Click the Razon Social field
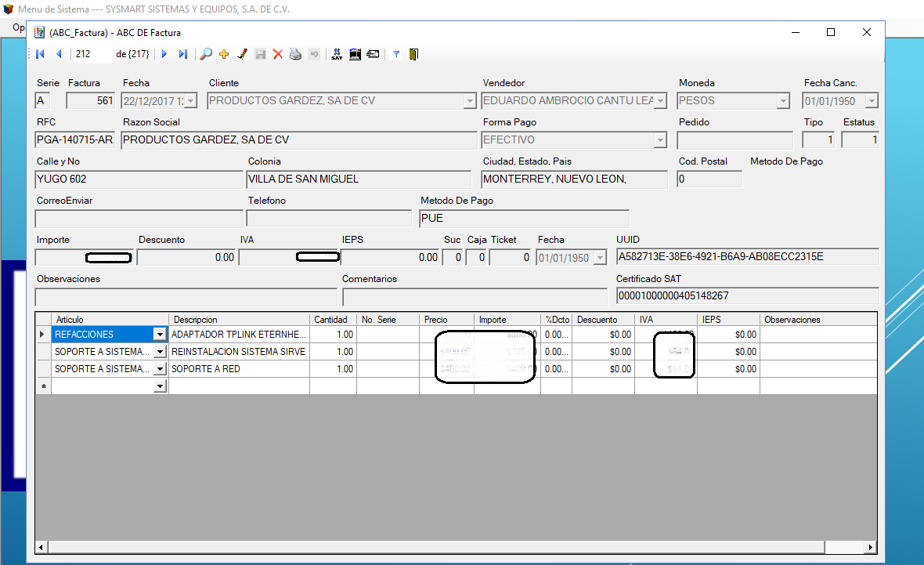This screenshot has width=924, height=565. (299, 139)
